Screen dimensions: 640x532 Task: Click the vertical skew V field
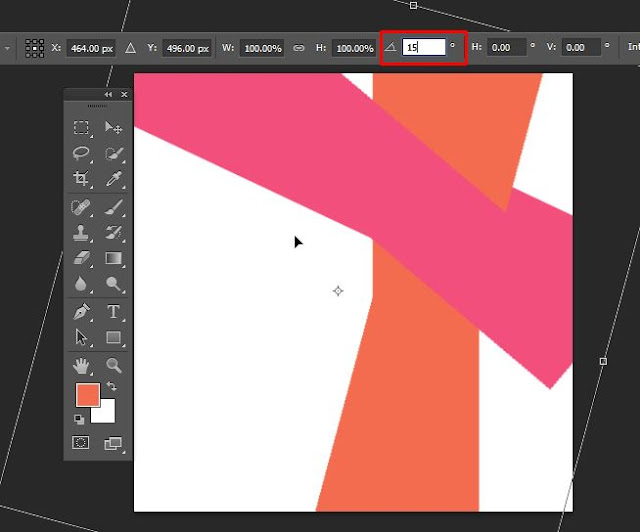coord(581,47)
